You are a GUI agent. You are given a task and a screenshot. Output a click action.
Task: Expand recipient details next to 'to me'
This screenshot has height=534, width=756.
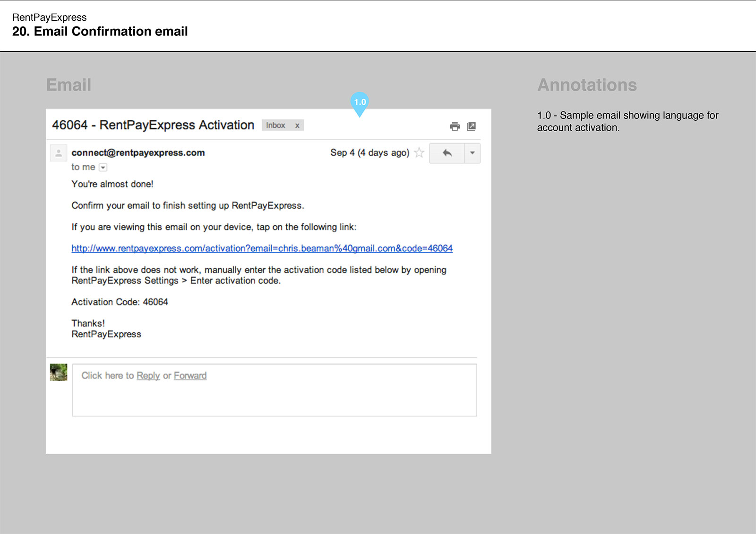tap(103, 167)
